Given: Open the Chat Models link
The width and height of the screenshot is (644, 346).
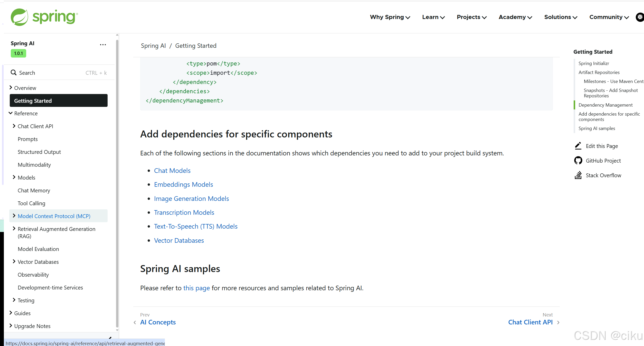Looking at the screenshot, I should [172, 171].
